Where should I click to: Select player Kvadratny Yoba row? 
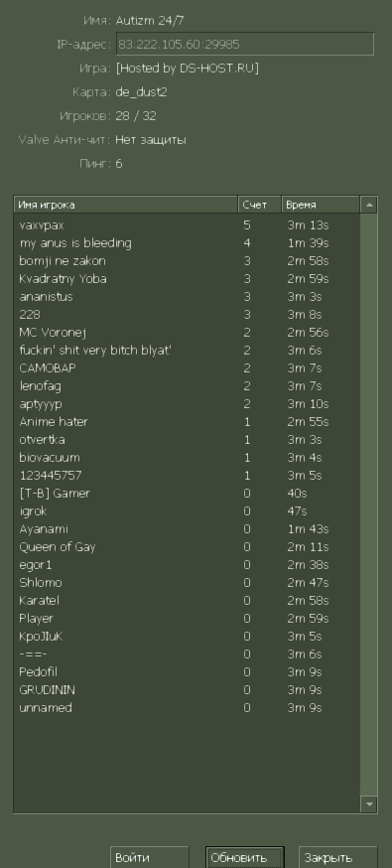coord(187,278)
